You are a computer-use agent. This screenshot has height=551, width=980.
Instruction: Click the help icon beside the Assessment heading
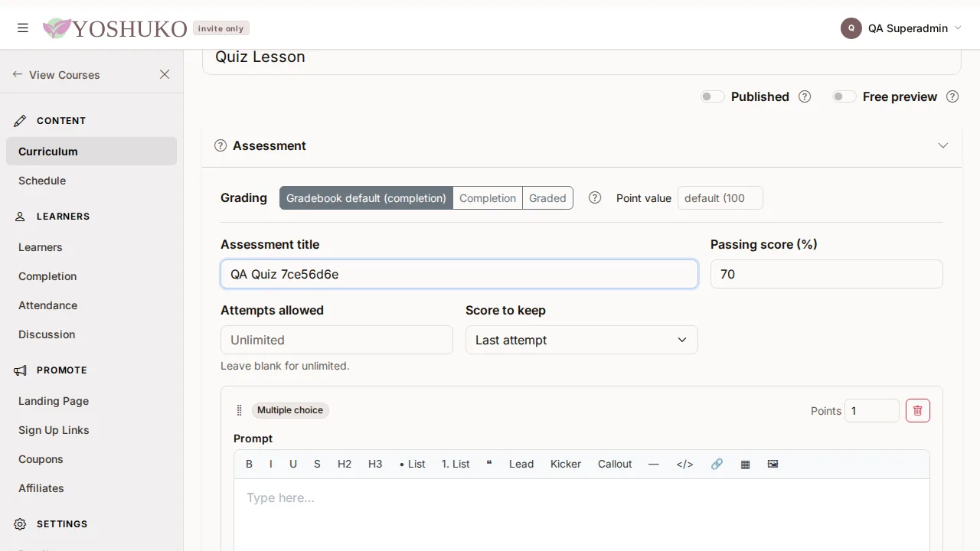click(220, 145)
